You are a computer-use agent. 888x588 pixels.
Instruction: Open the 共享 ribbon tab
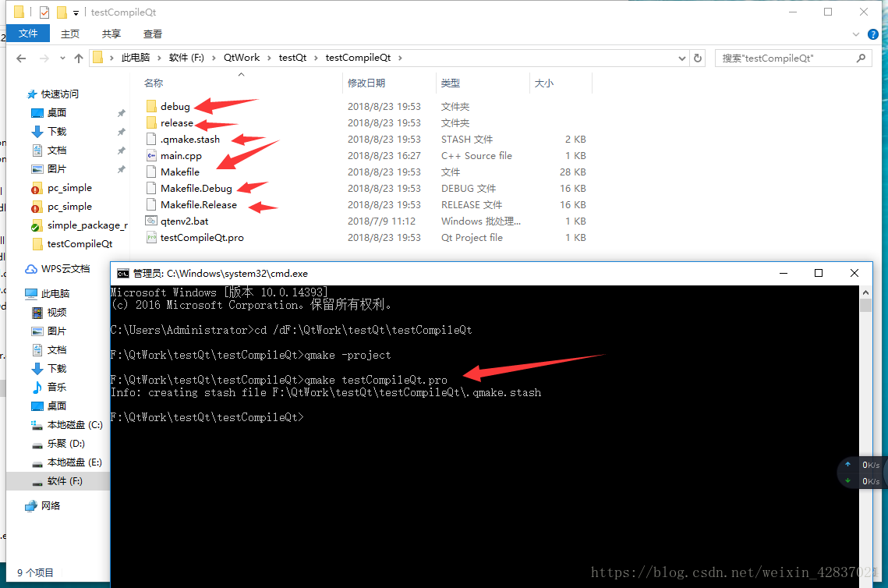111,34
